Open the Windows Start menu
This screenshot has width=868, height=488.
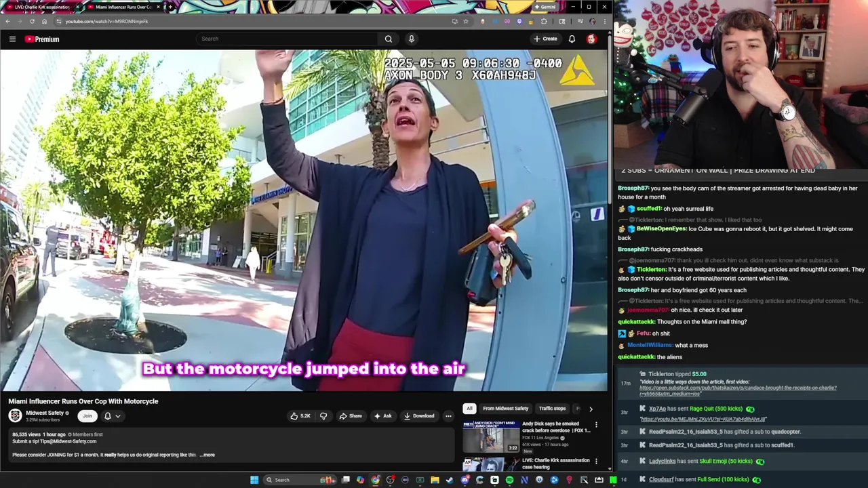point(254,480)
